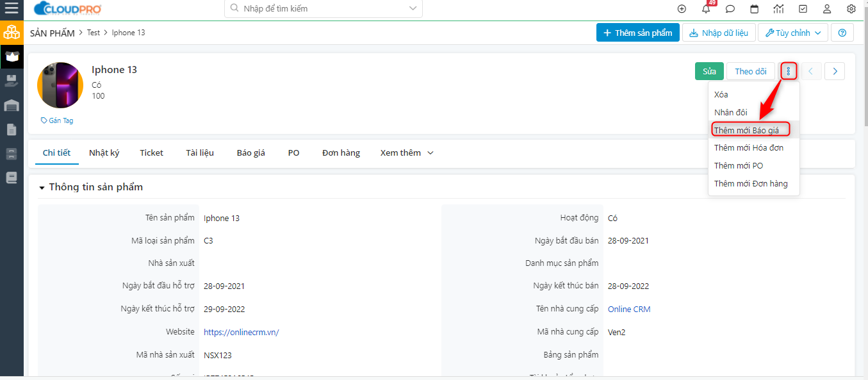Expand the search box dropdown arrow
The width and height of the screenshot is (868, 380).
tap(413, 8)
